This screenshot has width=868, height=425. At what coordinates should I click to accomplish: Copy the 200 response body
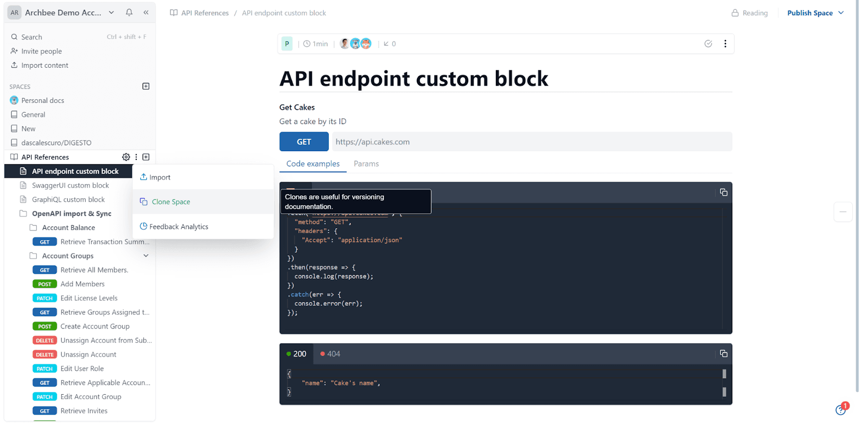pyautogui.click(x=723, y=353)
